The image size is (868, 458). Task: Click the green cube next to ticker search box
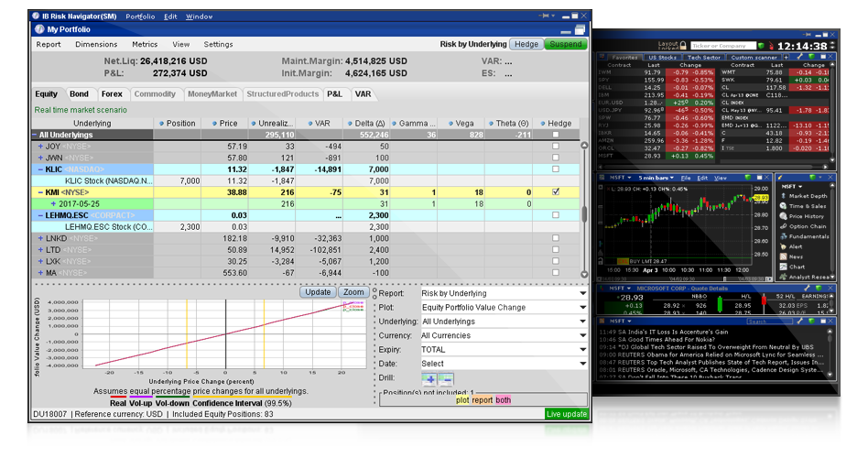coord(761,46)
